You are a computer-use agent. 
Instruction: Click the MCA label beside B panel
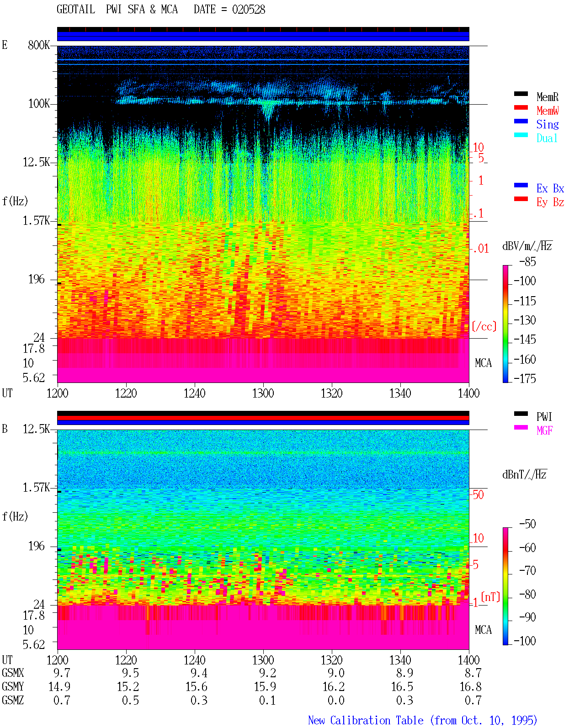pyautogui.click(x=484, y=630)
